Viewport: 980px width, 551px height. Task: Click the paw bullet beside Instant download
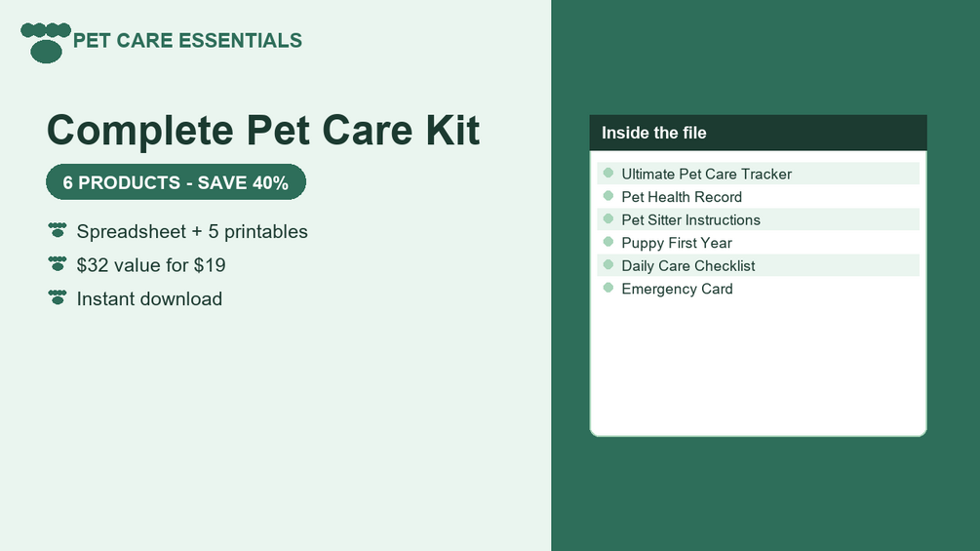tap(58, 298)
